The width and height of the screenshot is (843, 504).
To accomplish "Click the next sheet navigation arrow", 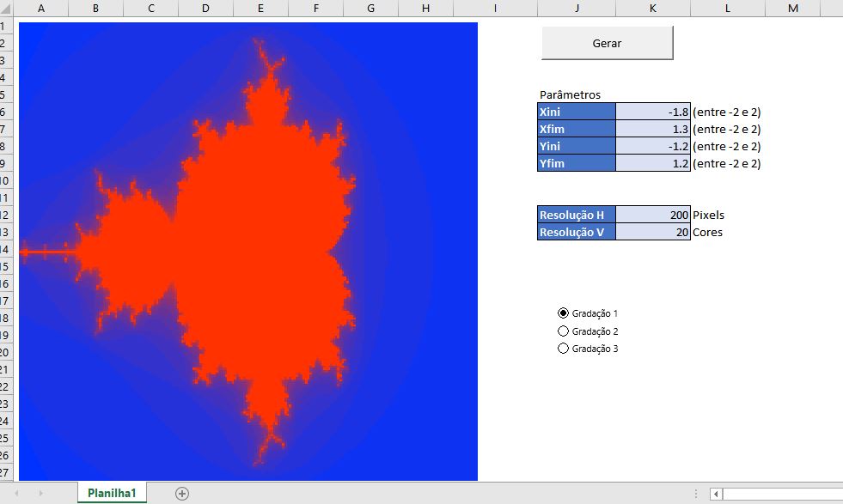I will (x=40, y=493).
